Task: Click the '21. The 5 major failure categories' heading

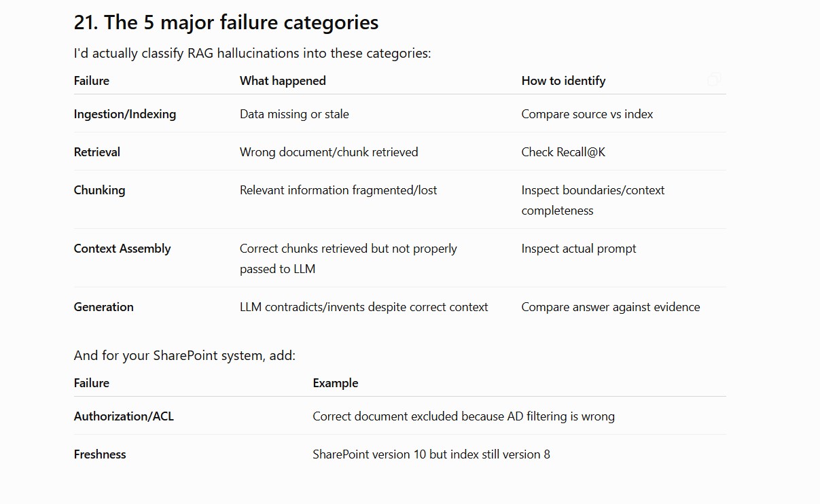Action: [226, 22]
